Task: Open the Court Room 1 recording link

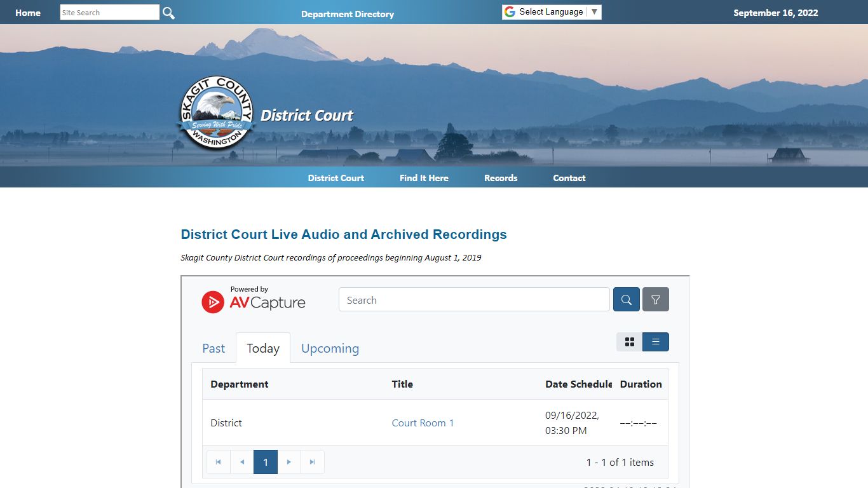Action: 423,423
